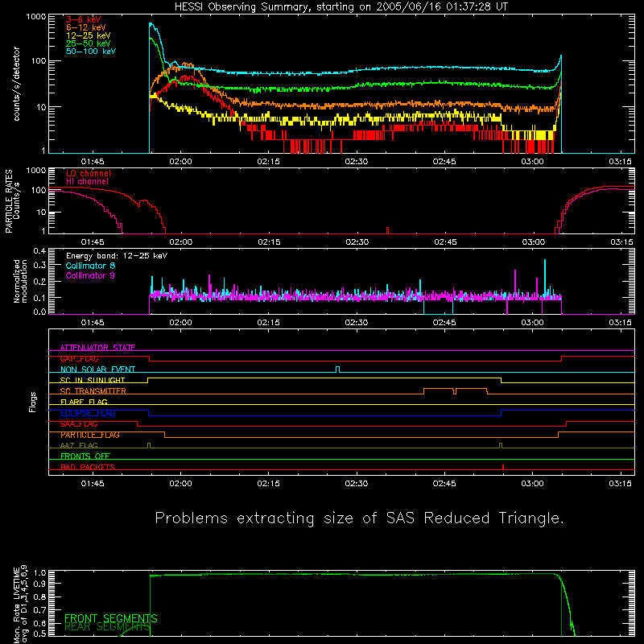The height and width of the screenshot is (644, 644).
Task: Click the '02:30' tick label under modulation plot
Action: click(x=356, y=323)
